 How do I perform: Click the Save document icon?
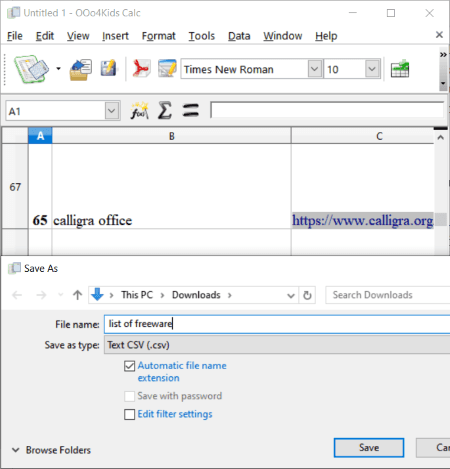click(109, 68)
